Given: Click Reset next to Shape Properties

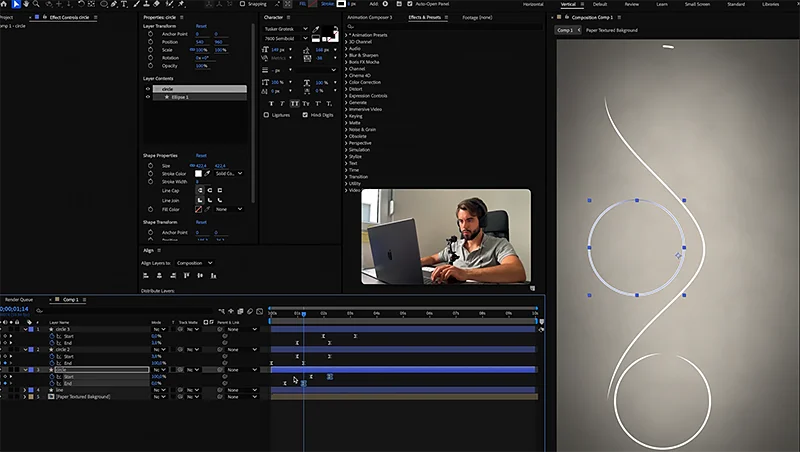Looking at the screenshot, I should point(201,156).
